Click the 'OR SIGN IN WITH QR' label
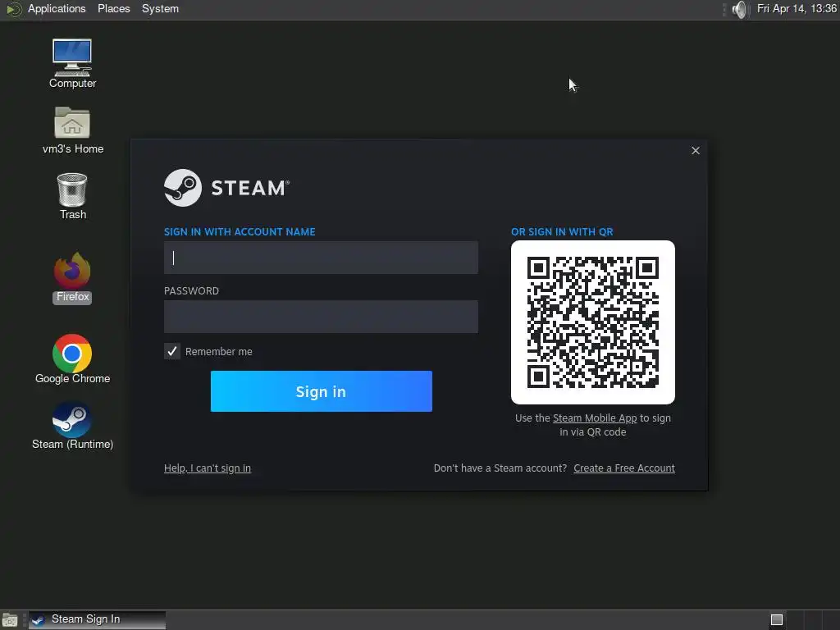This screenshot has height=630, width=840. (562, 232)
